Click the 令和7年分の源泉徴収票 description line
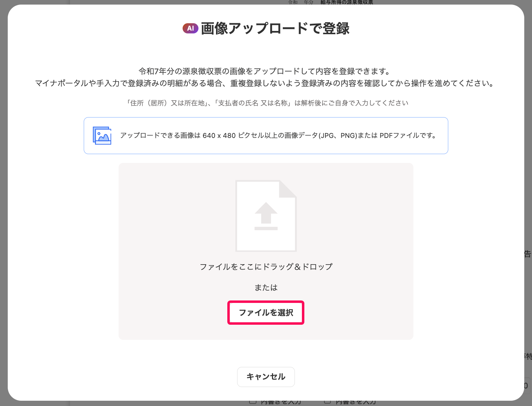The width and height of the screenshot is (532, 406). pyautogui.click(x=265, y=71)
